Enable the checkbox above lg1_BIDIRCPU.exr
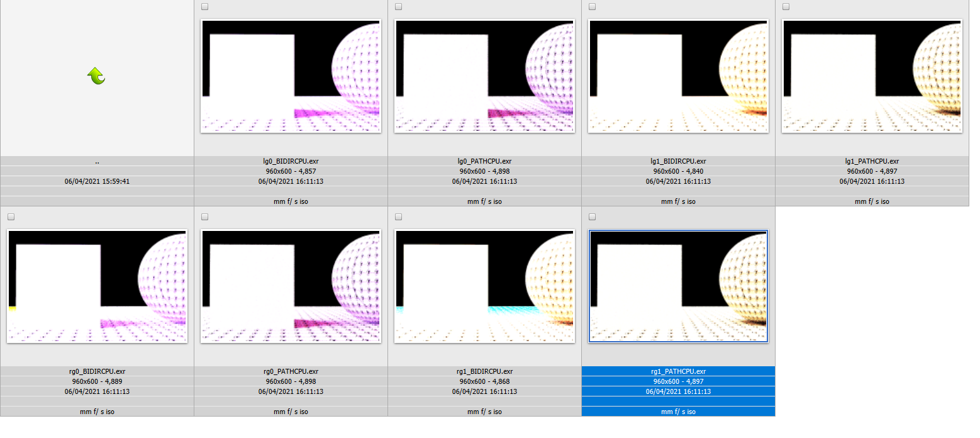 pos(592,7)
